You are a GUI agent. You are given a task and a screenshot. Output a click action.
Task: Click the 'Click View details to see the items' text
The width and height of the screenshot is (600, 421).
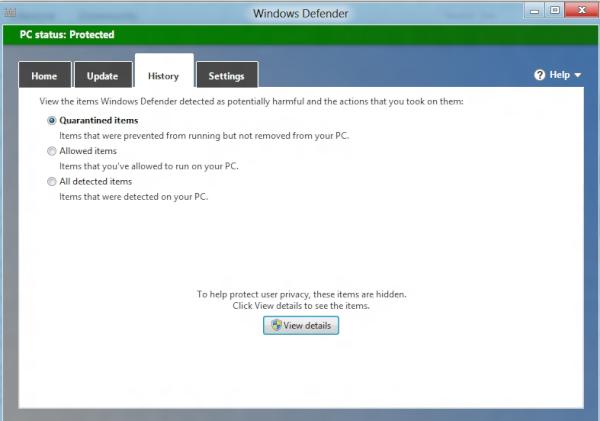point(301,306)
